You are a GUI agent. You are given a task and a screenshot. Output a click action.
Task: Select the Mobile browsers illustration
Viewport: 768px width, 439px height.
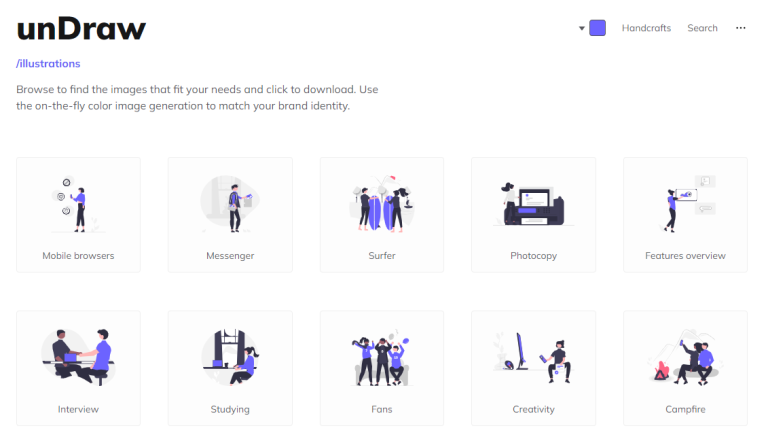click(78, 205)
